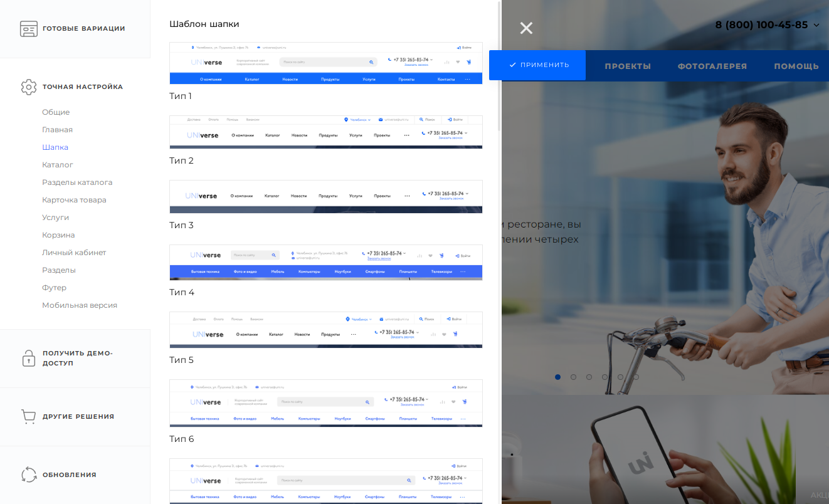Screen dimensions: 829x504
Task: Click the template panel vertical scrollbar
Action: pos(499,66)
